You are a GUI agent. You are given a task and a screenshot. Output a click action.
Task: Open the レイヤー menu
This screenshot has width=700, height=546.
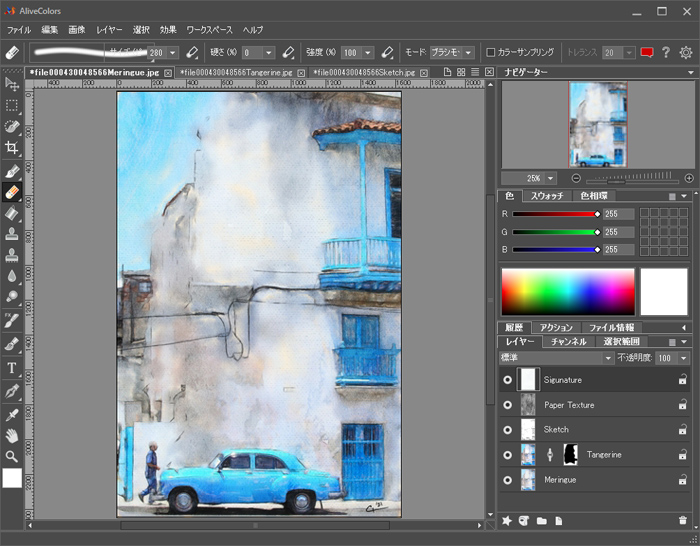pos(109,30)
